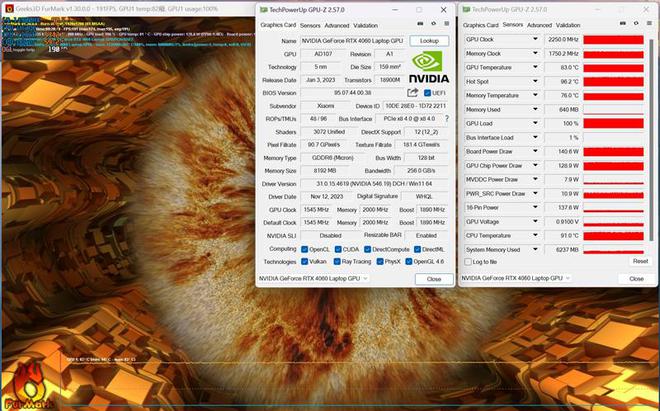
Task: Open the Memory Clock sensor dropdown
Action: pos(535,53)
